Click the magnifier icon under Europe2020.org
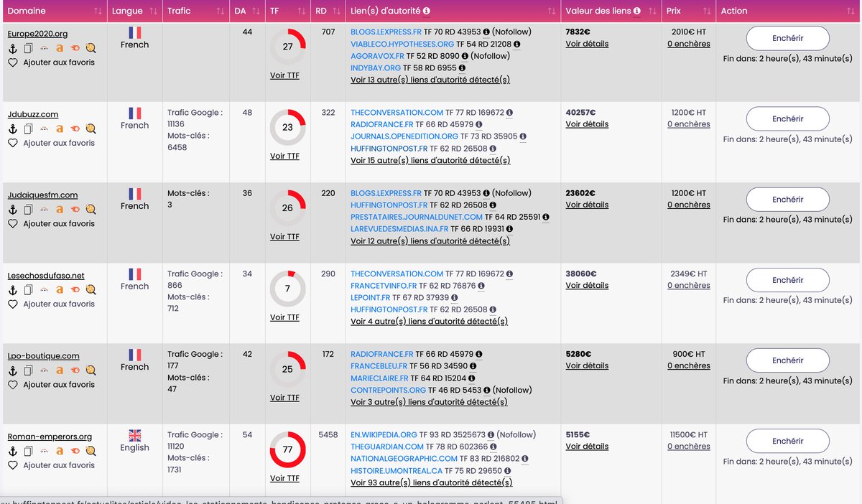This screenshot has width=862, height=504. click(x=91, y=48)
